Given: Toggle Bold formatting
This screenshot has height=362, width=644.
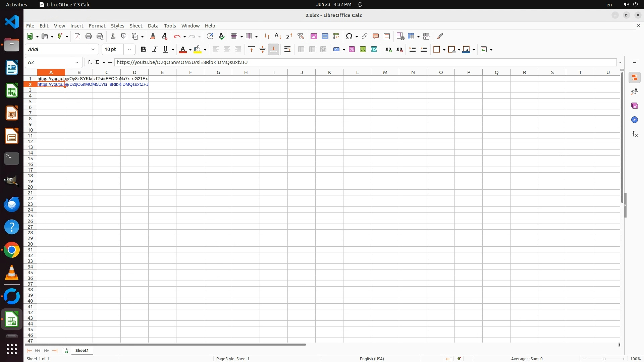Looking at the screenshot, I should pos(144,49).
